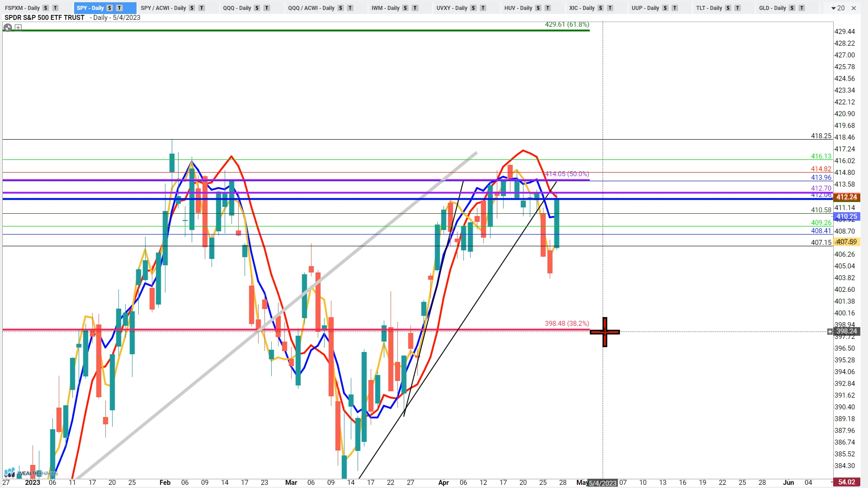Screen dimensions: 868x488
Task: Click the blue 410.25 price tag
Action: [847, 217]
